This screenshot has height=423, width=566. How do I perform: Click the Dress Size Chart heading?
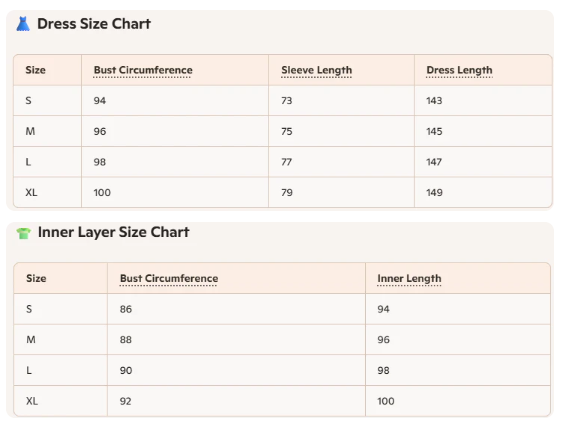pyautogui.click(x=94, y=24)
